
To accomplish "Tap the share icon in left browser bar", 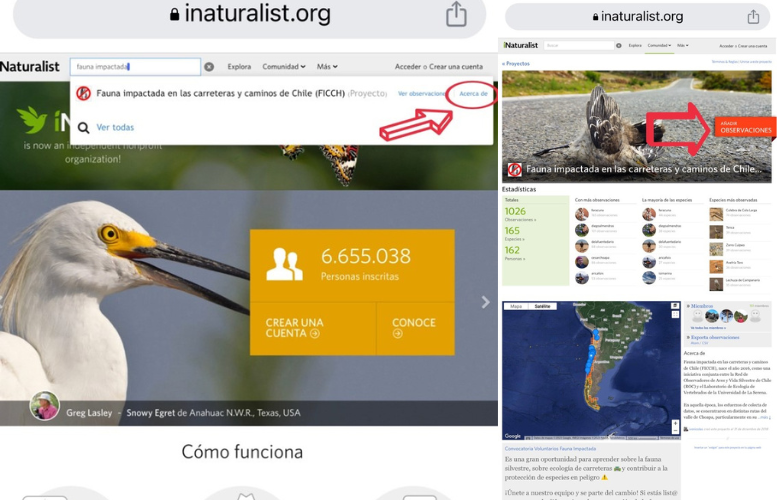I will tap(456, 14).
